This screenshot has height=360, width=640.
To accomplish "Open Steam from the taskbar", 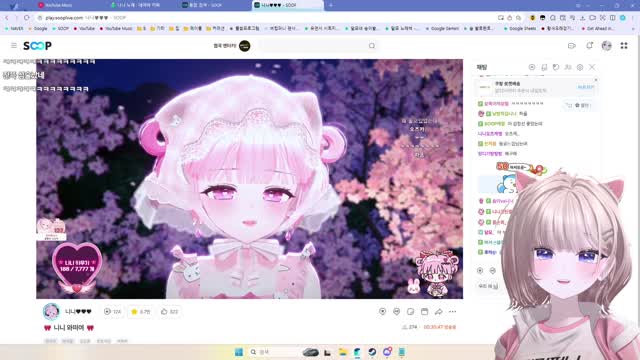I will click(x=372, y=352).
